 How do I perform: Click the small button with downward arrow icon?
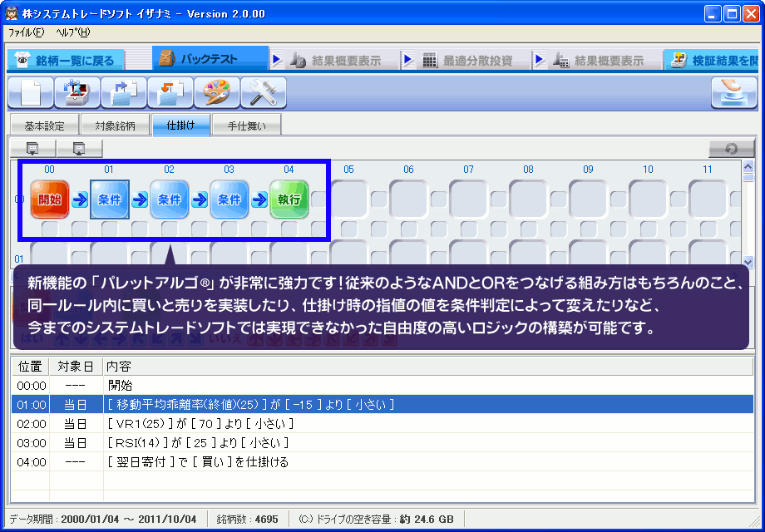(32, 148)
